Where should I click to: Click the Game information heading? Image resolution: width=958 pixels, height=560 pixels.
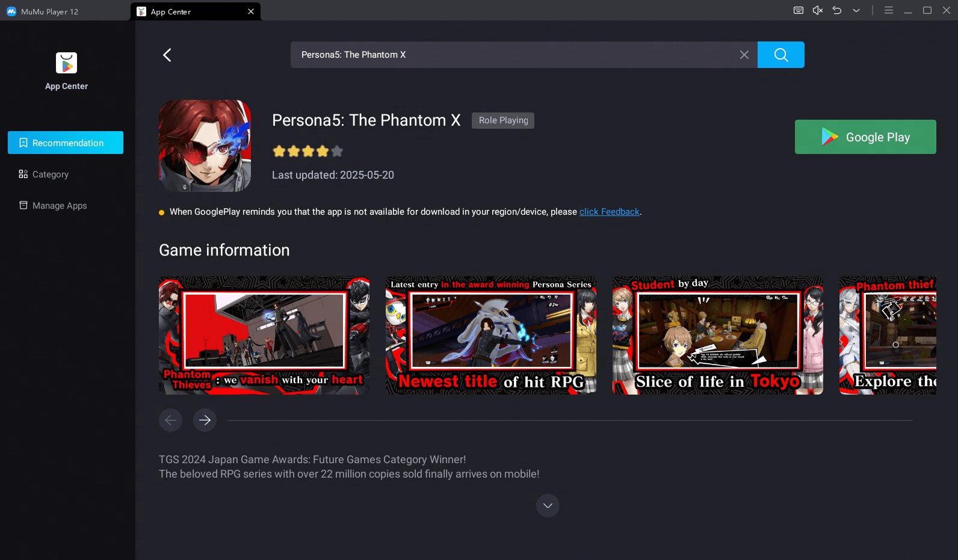pos(224,250)
